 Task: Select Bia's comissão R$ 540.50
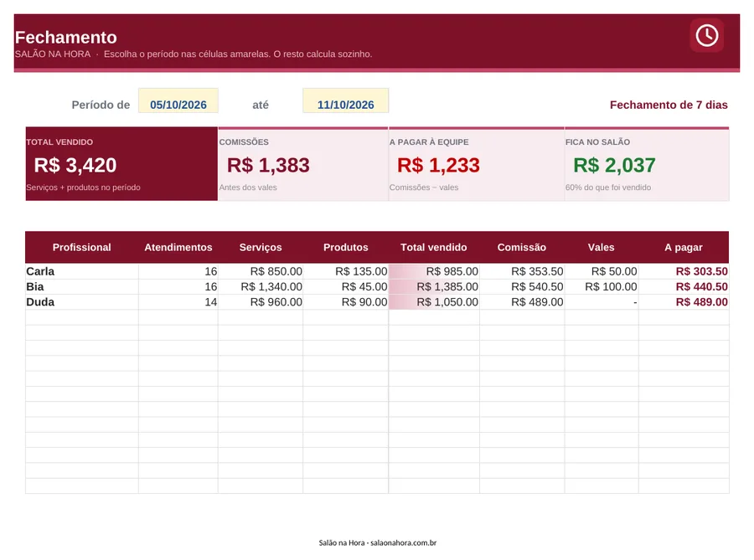pyautogui.click(x=522, y=287)
